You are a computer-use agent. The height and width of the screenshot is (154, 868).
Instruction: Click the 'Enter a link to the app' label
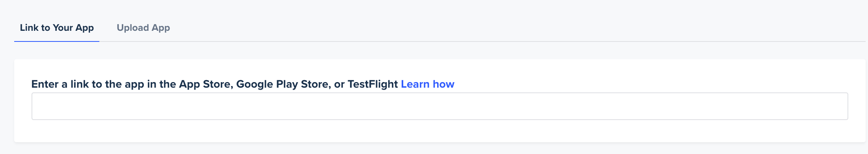click(214, 84)
